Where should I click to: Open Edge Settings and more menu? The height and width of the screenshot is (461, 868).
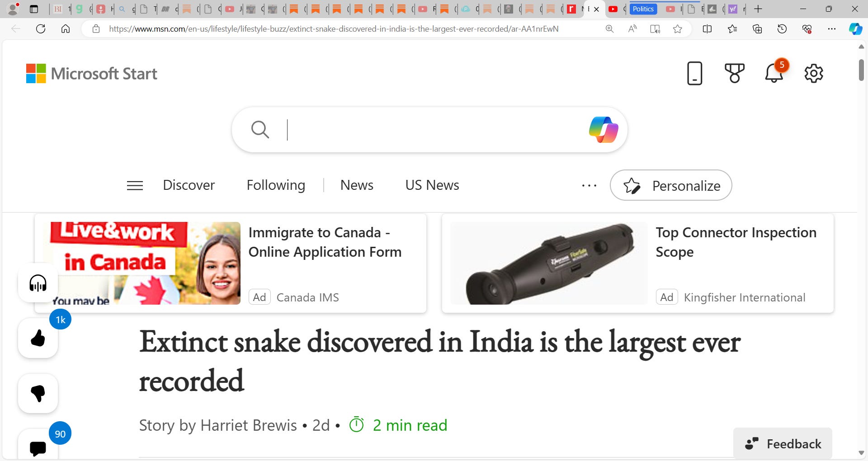(832, 29)
